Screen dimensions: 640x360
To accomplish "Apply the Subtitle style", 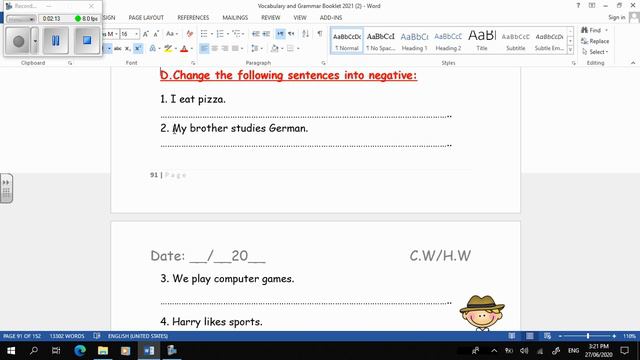I will pyautogui.click(x=516, y=41).
